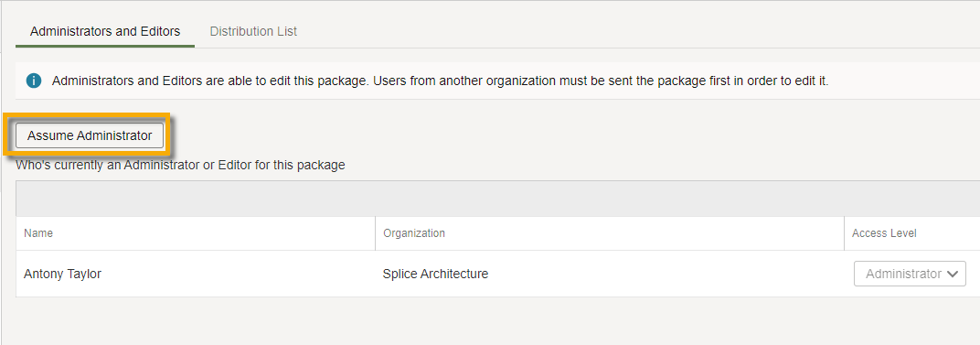980x345 pixels.
Task: Open the Distribution List tab
Action: coord(253,31)
